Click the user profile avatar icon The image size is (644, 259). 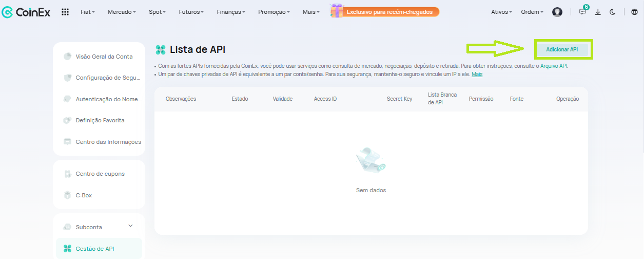point(557,12)
